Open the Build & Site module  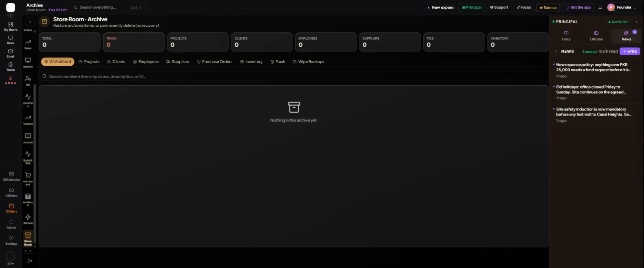28,158
